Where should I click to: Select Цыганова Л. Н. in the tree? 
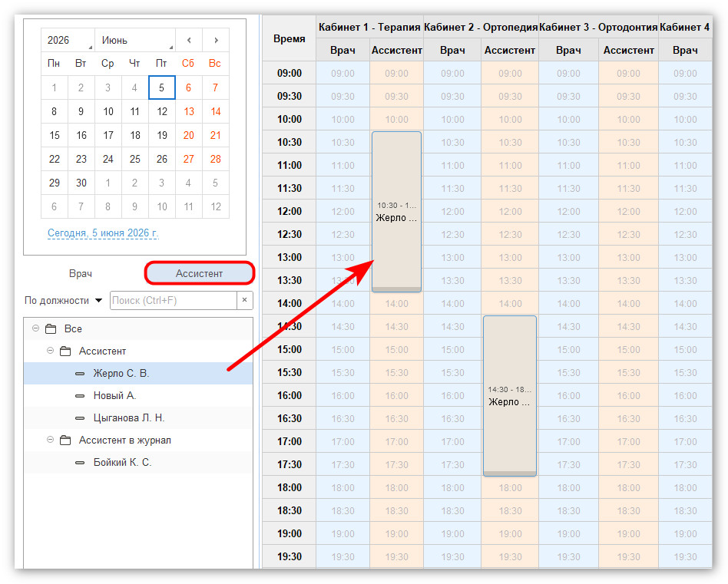pos(138,418)
